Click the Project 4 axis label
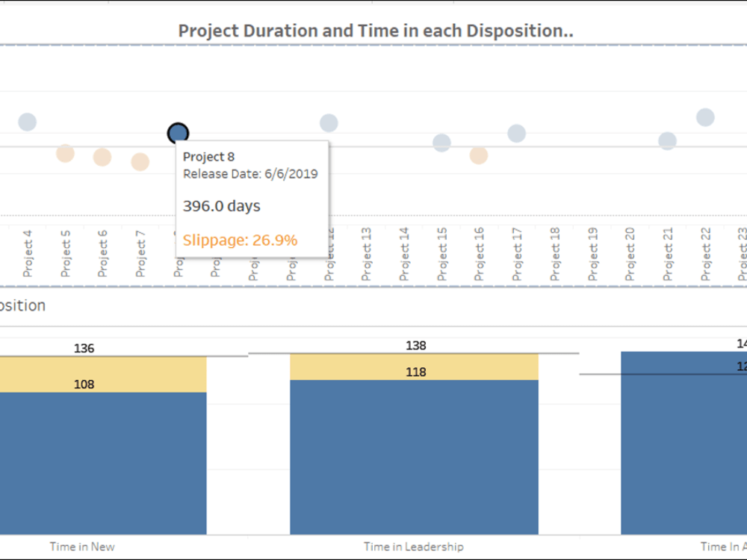Image resolution: width=747 pixels, height=560 pixels. [27, 246]
